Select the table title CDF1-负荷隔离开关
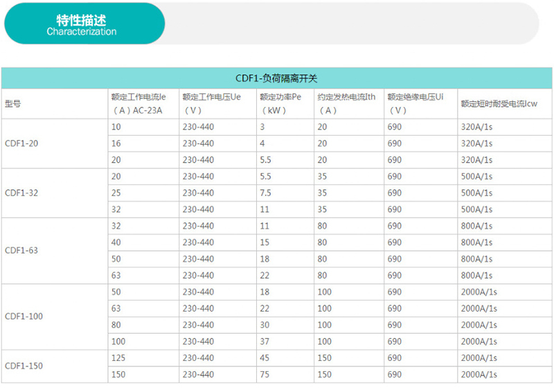 point(276,78)
